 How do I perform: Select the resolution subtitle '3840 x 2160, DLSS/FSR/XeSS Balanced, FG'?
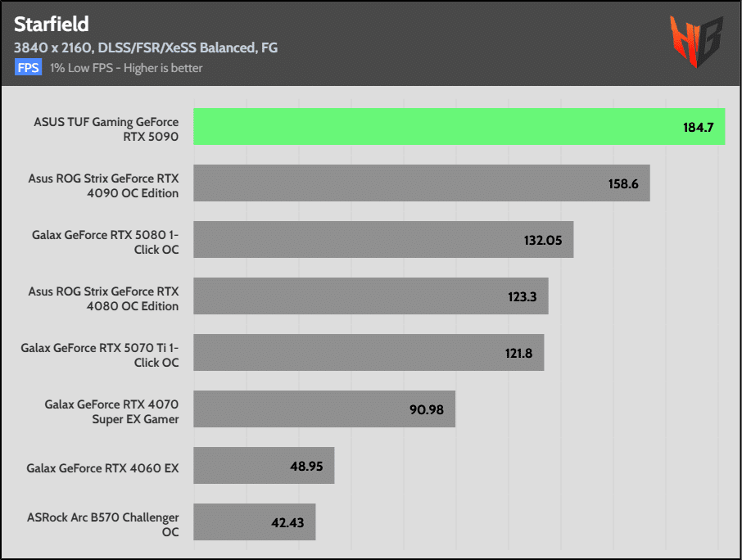pyautogui.click(x=146, y=47)
